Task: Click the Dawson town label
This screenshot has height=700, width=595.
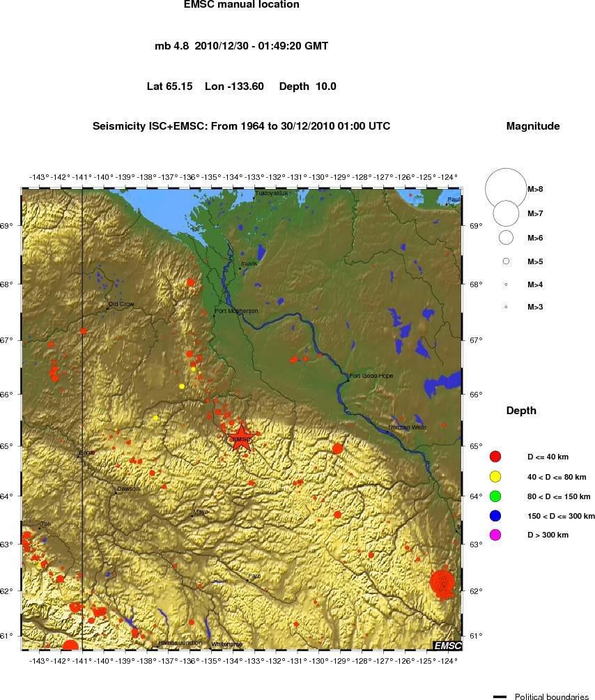Action: [x=128, y=489]
